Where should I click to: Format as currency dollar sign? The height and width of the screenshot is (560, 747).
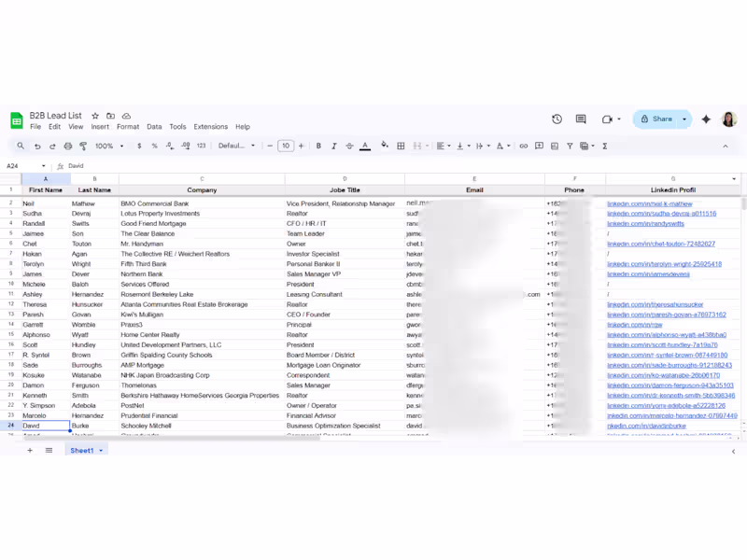click(x=139, y=147)
